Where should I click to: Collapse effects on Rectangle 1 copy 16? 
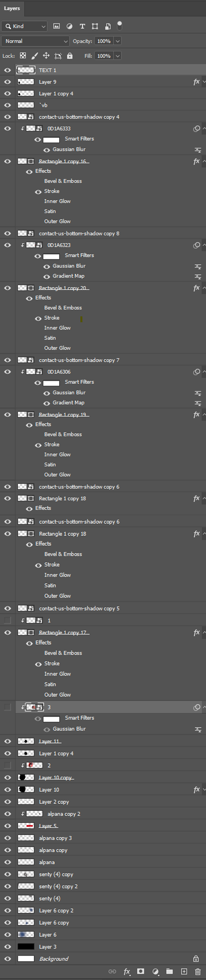pos(204,161)
